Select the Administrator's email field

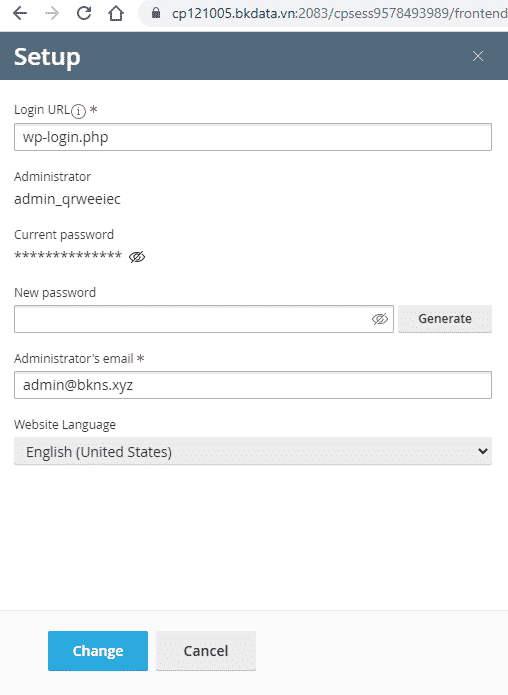click(x=253, y=385)
